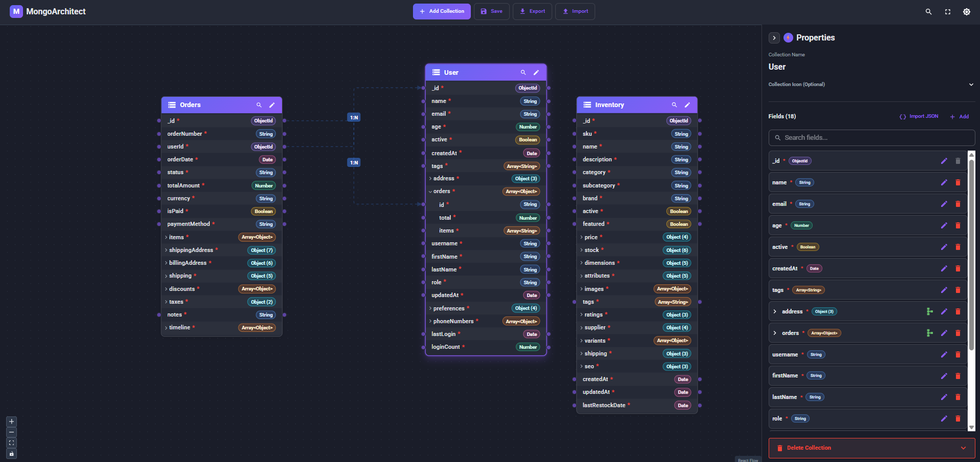Collapse the Properties panel with the chevron

click(774, 38)
